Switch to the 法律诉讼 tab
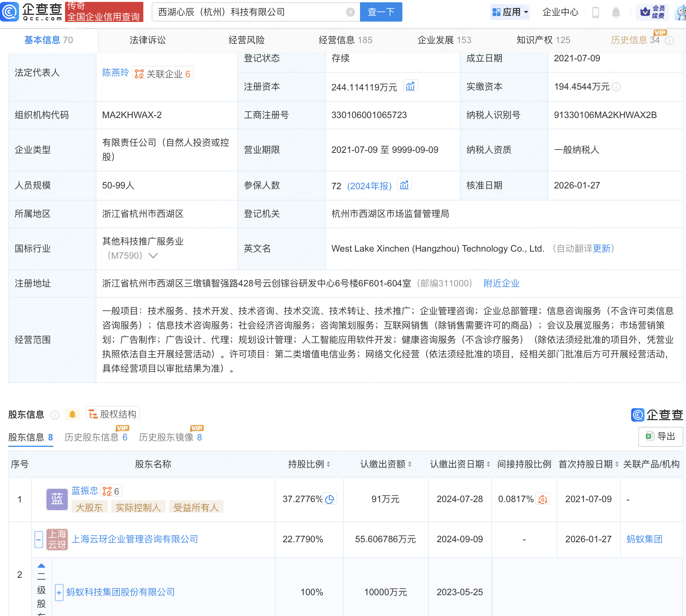 pos(147,40)
